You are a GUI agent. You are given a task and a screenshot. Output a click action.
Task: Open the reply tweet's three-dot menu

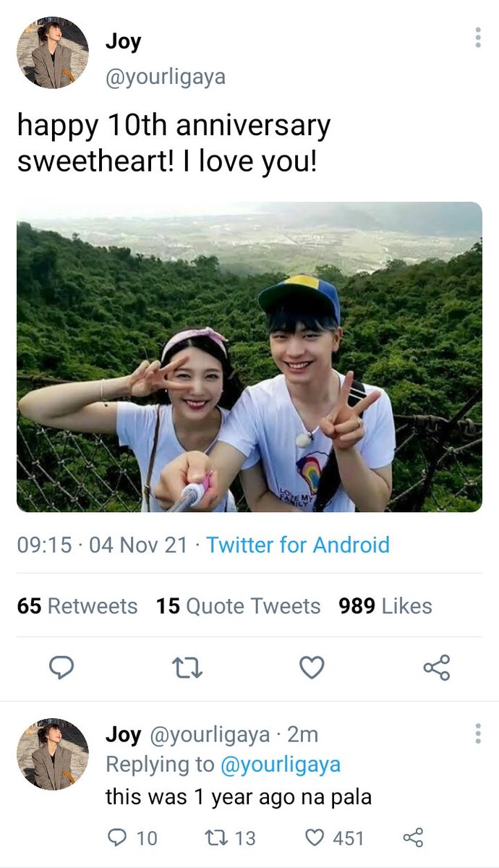tap(478, 733)
